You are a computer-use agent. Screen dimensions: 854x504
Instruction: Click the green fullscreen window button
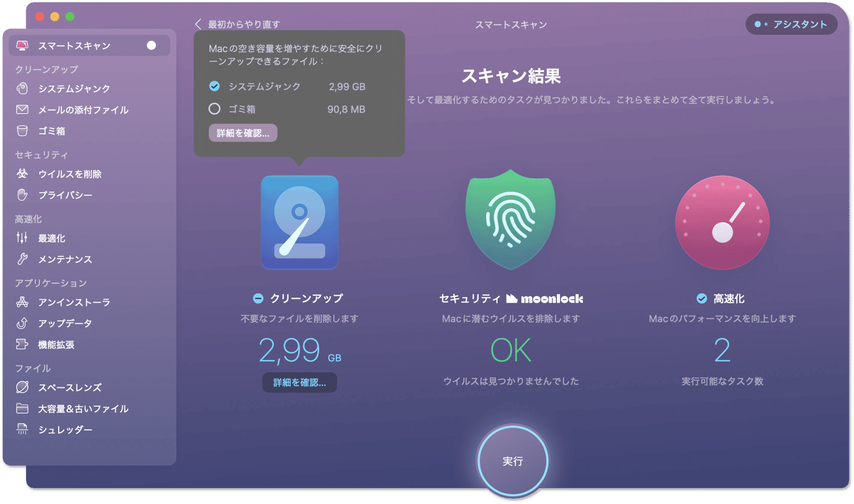(x=70, y=17)
